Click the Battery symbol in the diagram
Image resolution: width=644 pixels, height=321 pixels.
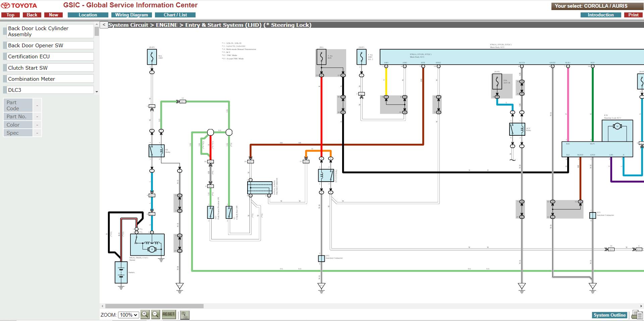click(x=121, y=272)
